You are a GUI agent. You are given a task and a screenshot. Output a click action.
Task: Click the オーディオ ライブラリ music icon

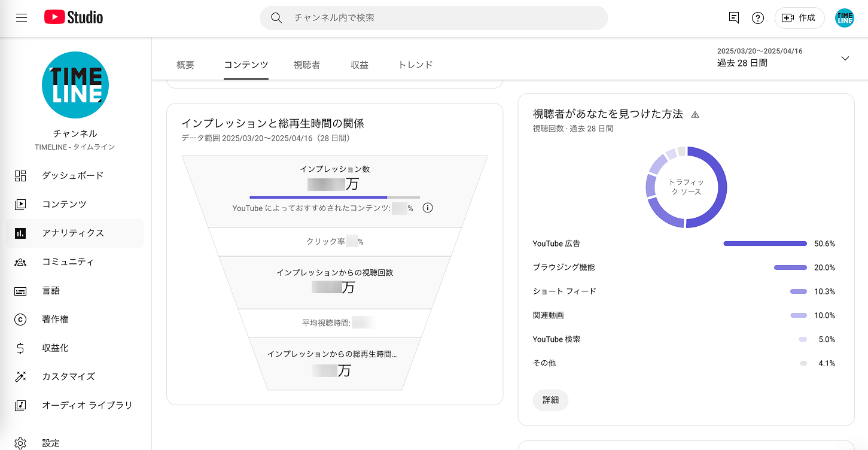click(20, 406)
